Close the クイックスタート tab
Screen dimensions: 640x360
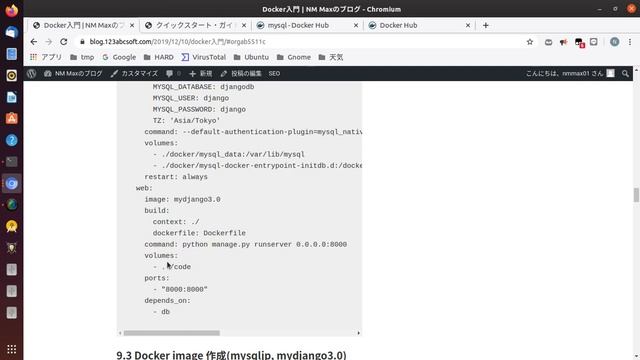click(244, 25)
